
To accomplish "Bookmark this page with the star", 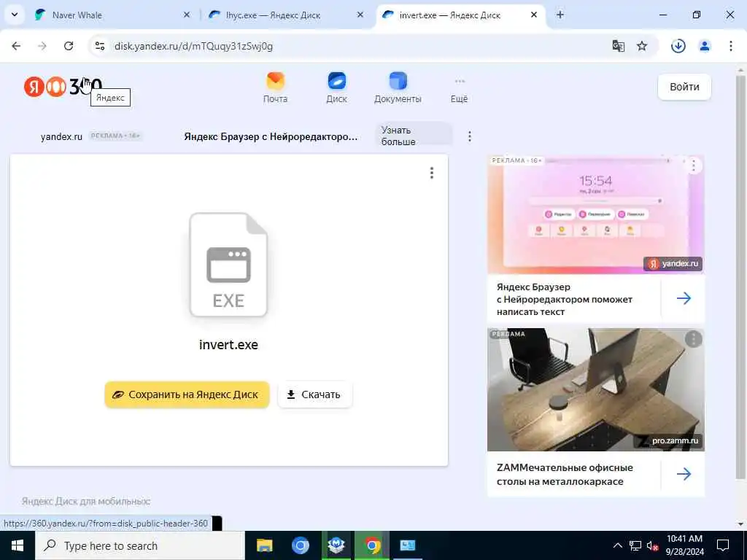I will 642,46.
